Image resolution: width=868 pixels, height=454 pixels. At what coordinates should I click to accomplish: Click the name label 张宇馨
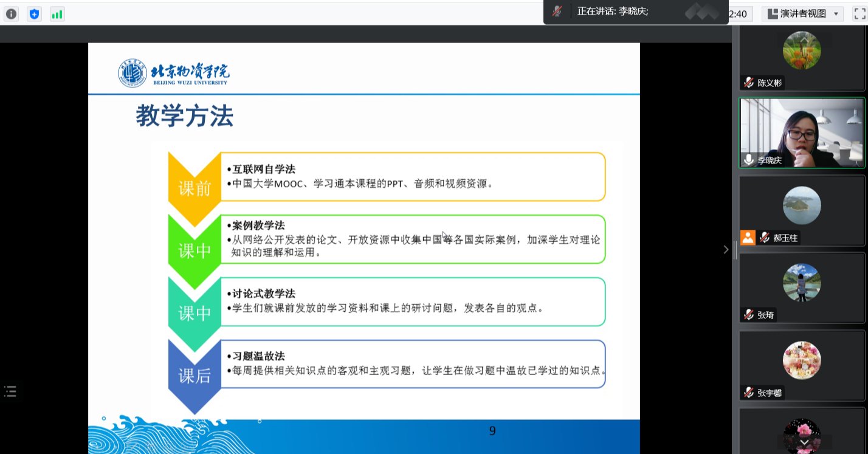(769, 393)
